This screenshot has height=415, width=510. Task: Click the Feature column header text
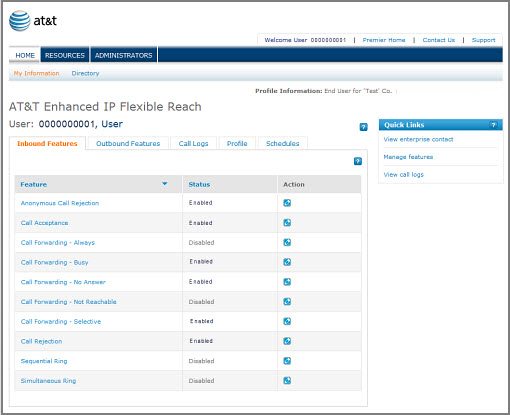(x=34, y=184)
